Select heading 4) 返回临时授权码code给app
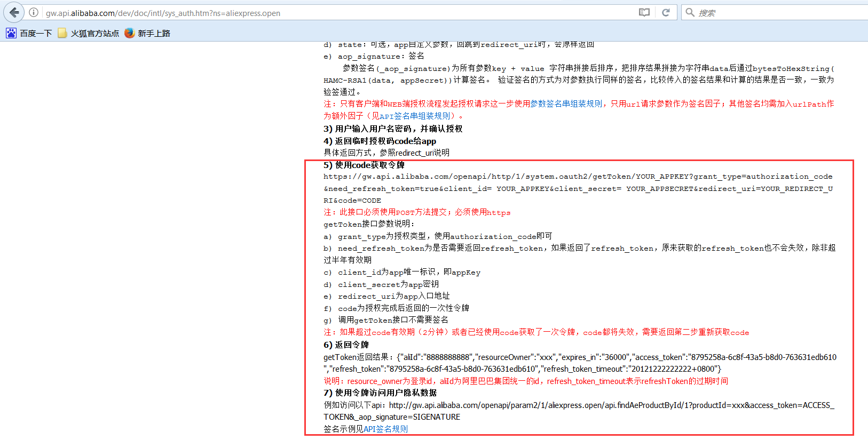 380,141
